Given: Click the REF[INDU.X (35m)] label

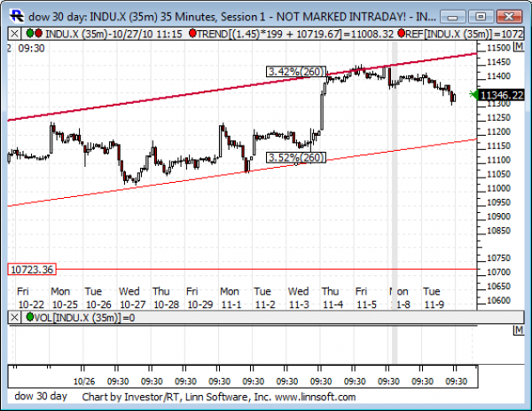Looking at the screenshot, I should point(465,34).
